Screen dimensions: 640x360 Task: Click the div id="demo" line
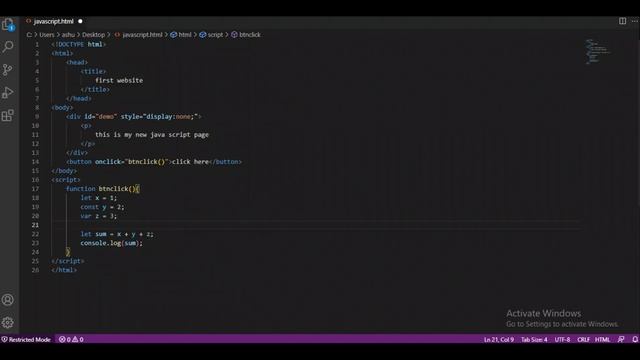tap(134, 117)
